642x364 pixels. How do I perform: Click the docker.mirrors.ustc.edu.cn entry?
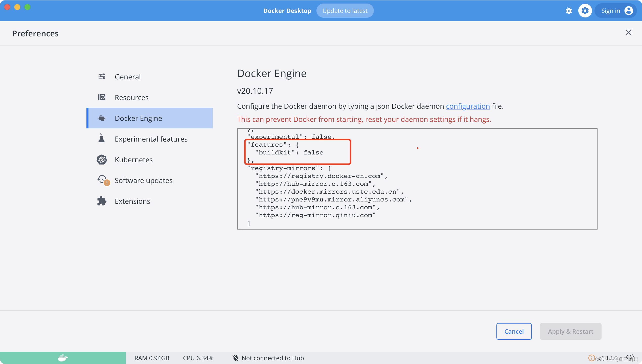click(329, 192)
